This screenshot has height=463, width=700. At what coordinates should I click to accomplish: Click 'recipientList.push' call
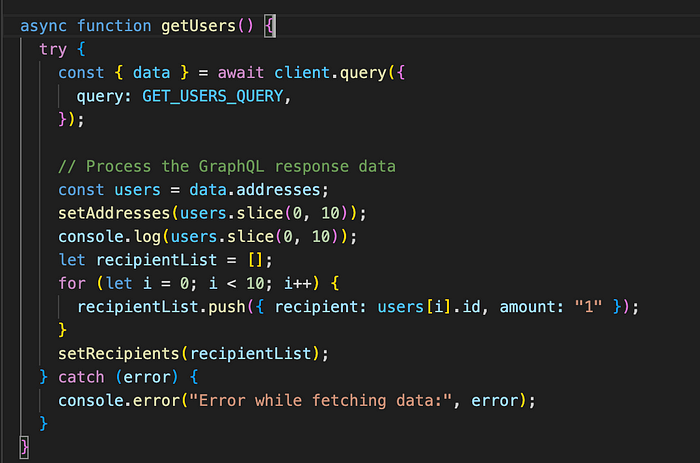pyautogui.click(x=161, y=307)
